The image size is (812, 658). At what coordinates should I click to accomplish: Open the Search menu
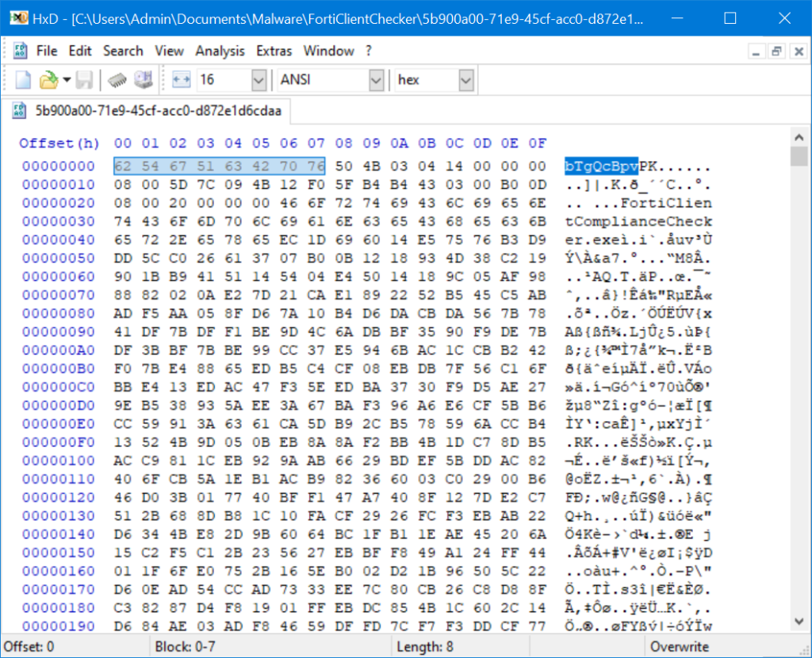pyautogui.click(x=122, y=50)
